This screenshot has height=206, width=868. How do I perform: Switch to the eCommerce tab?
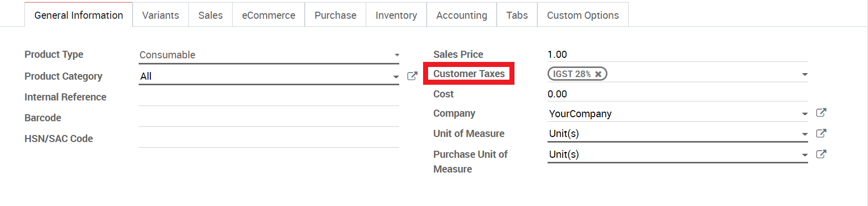[269, 15]
